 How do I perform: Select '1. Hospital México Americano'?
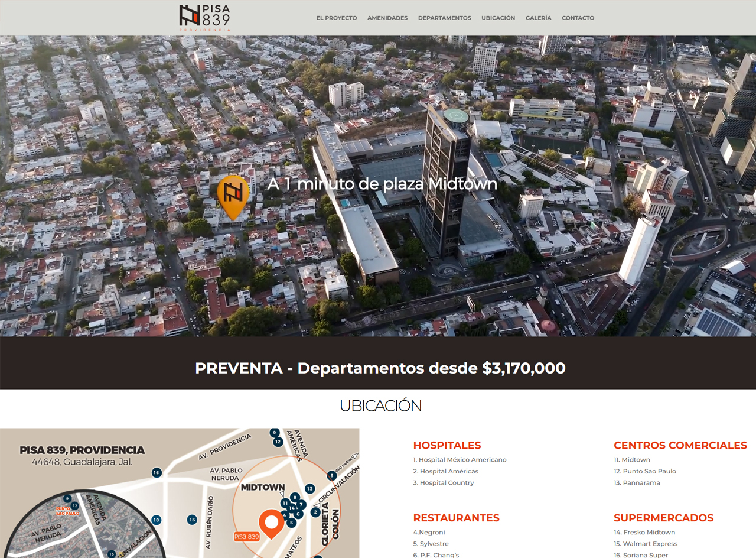click(460, 459)
